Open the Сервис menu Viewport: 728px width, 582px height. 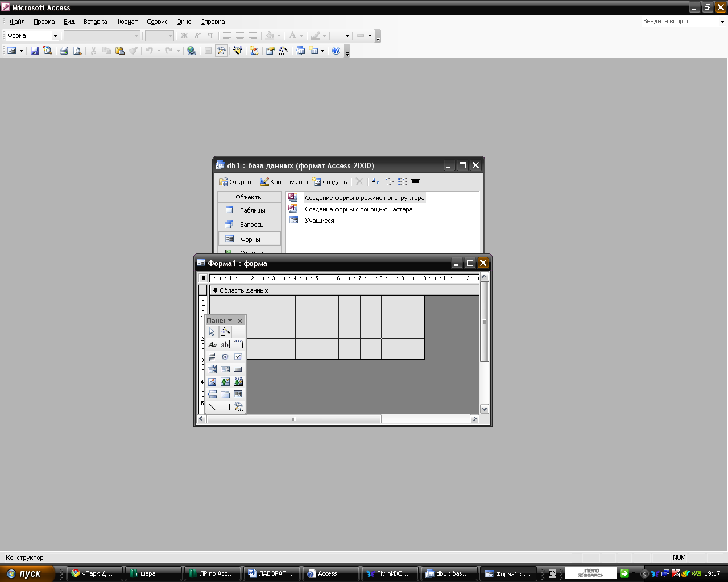[157, 22]
